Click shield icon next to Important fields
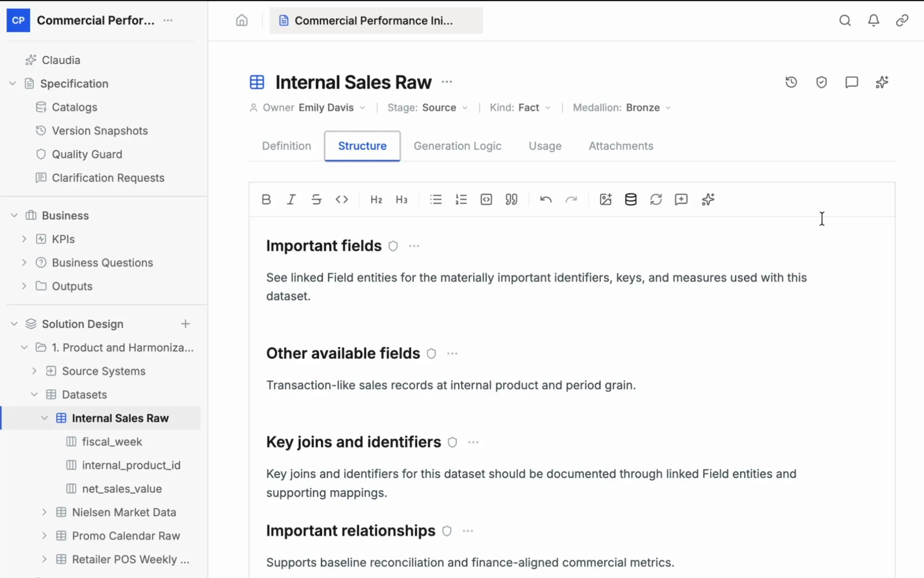Viewport: 924px width, 578px height. click(393, 246)
